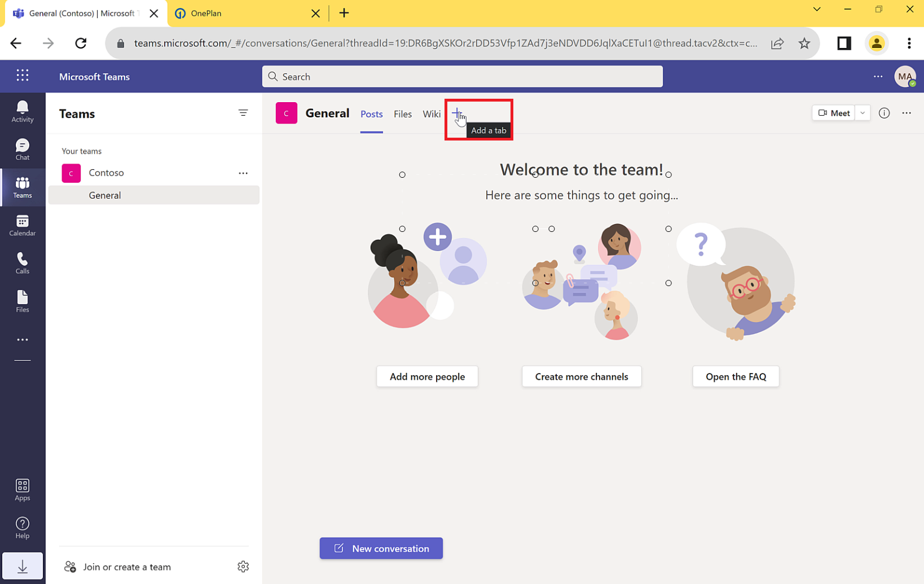The width and height of the screenshot is (924, 584).
Task: Click Open the FAQ
Action: pos(736,376)
